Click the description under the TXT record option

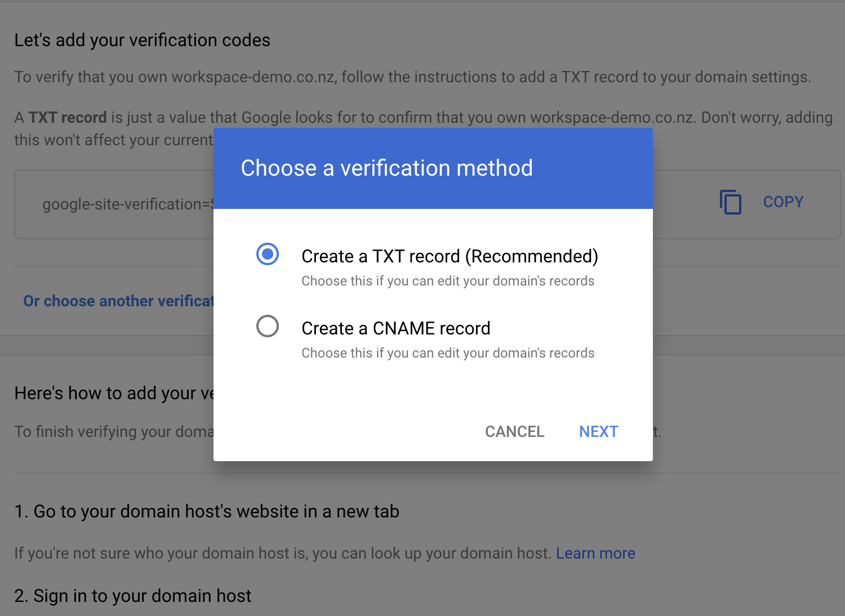[448, 281]
